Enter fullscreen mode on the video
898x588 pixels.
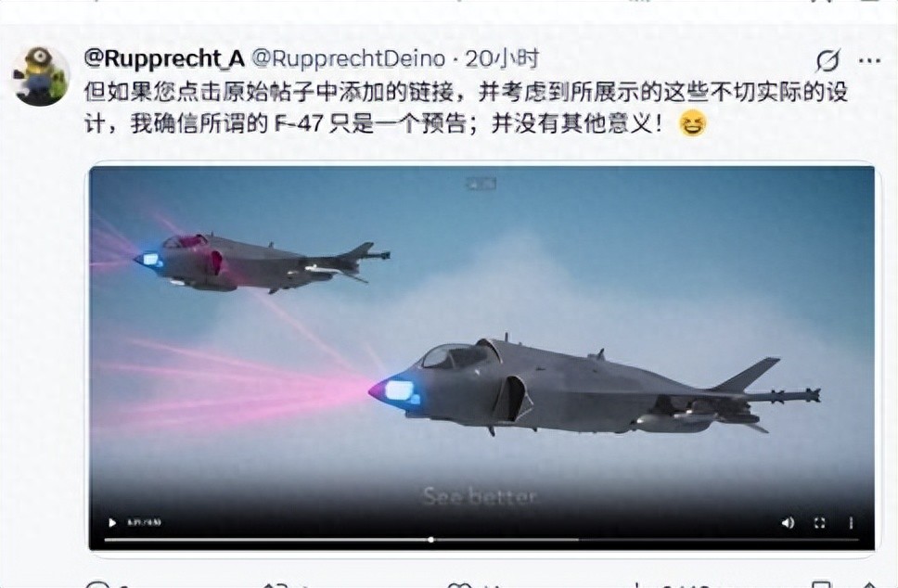pos(819,523)
